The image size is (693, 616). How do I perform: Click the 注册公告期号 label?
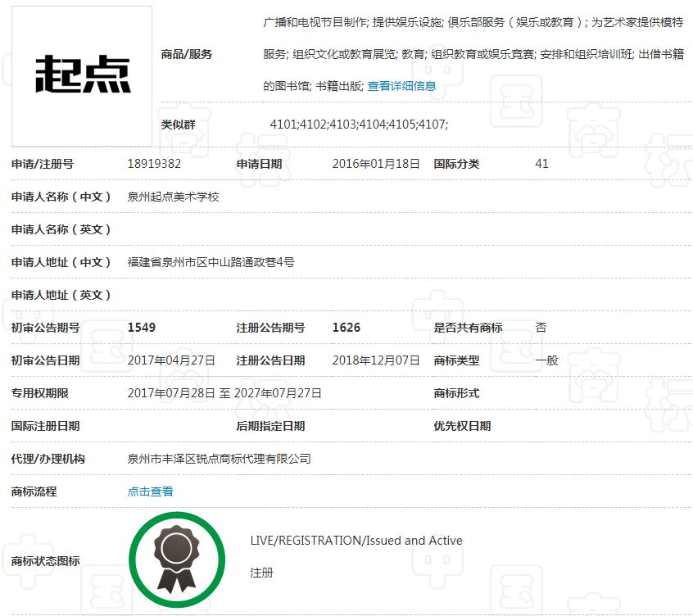tap(270, 328)
